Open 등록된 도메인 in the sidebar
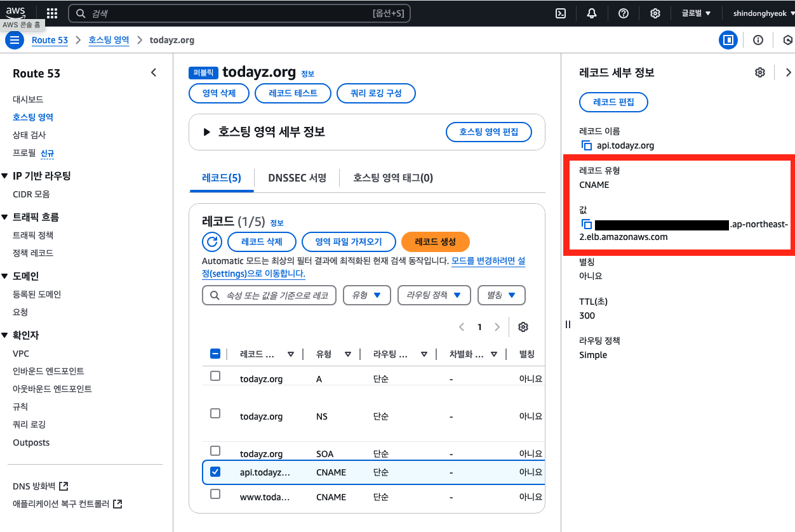The height and width of the screenshot is (532, 795). [37, 295]
